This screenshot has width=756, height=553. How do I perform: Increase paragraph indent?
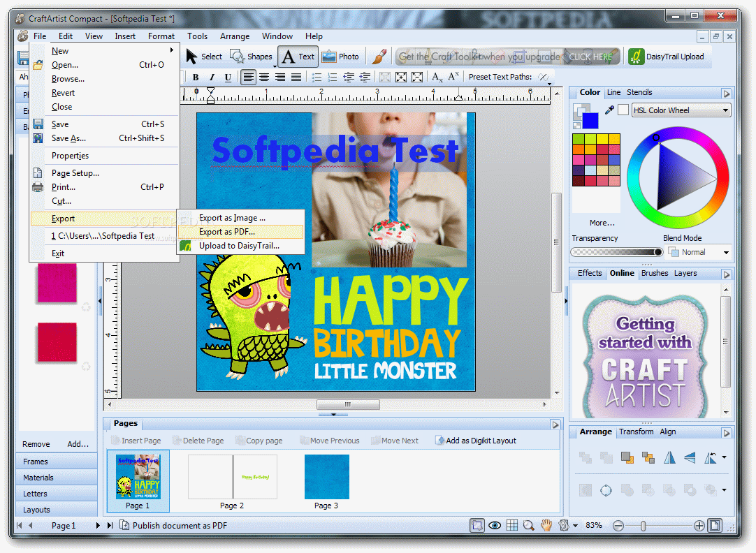[x=365, y=77]
